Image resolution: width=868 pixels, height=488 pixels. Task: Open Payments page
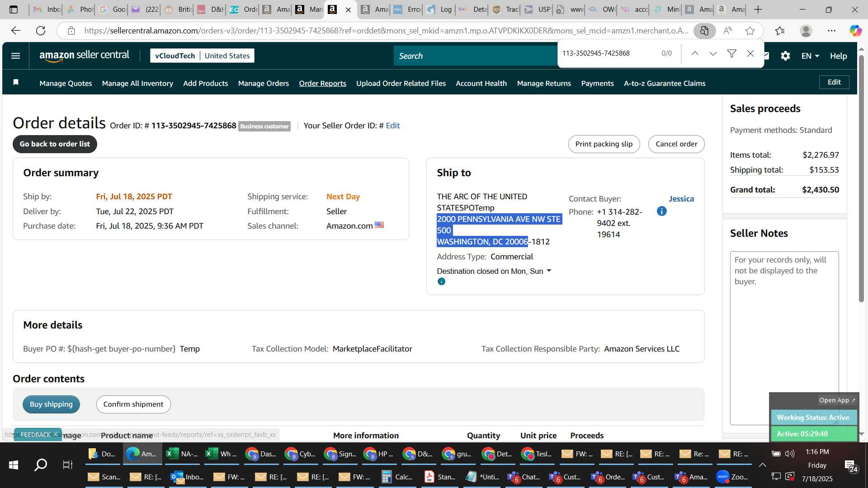coord(597,83)
